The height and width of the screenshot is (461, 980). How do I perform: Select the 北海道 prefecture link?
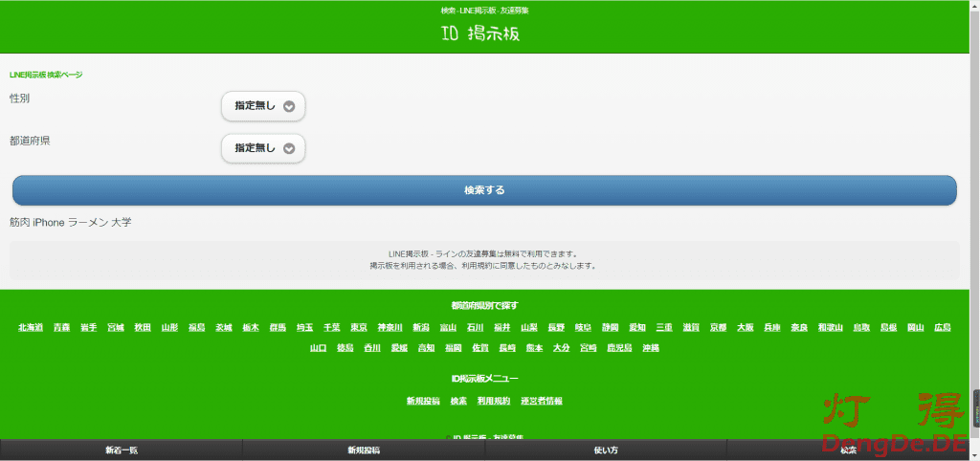pyautogui.click(x=31, y=327)
